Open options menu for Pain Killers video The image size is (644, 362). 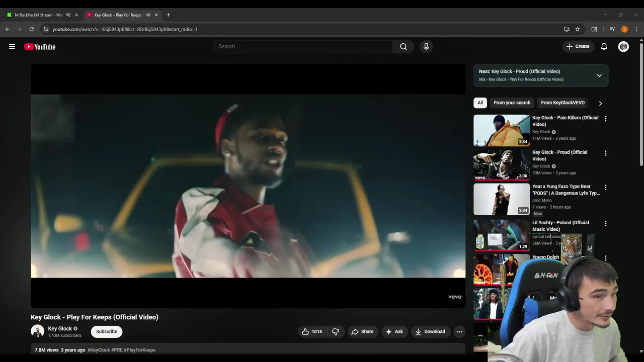606,119
